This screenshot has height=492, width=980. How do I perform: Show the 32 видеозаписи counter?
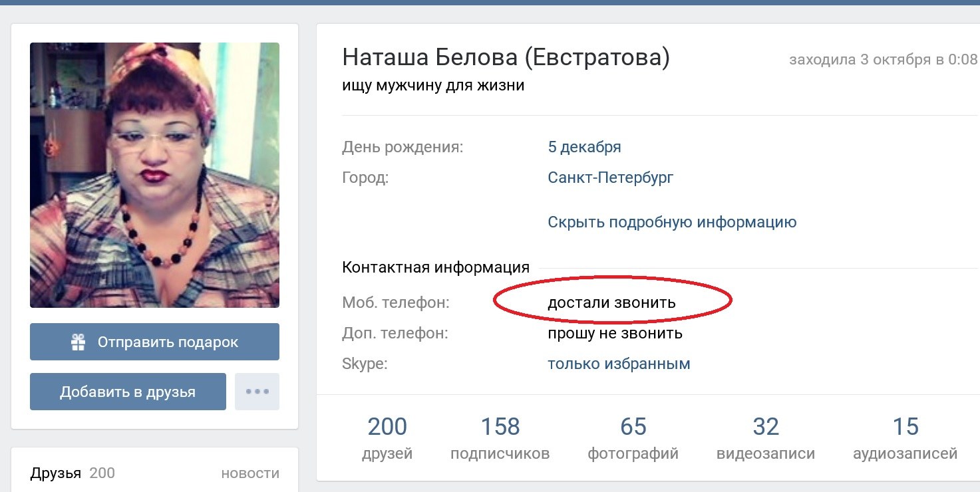pyautogui.click(x=765, y=438)
